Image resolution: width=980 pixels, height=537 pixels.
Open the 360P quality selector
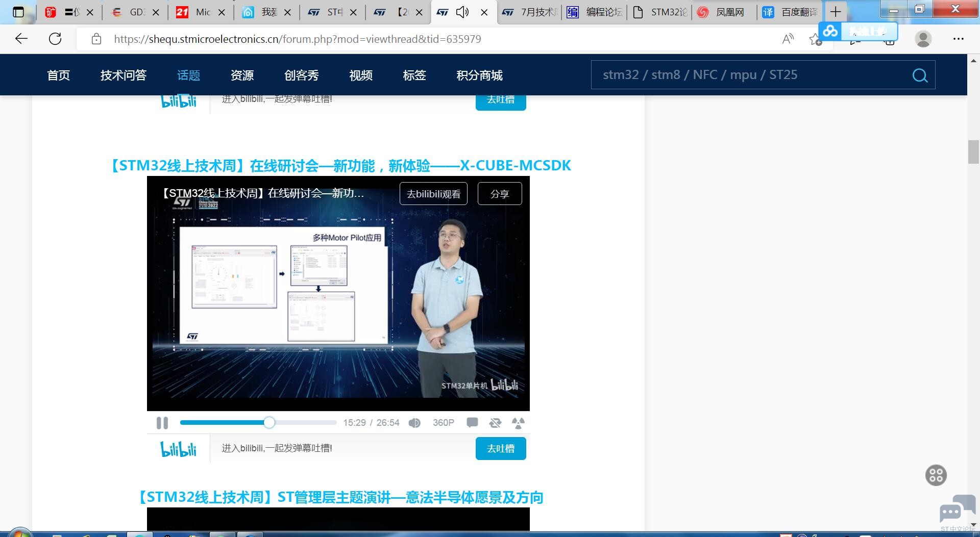[443, 423]
